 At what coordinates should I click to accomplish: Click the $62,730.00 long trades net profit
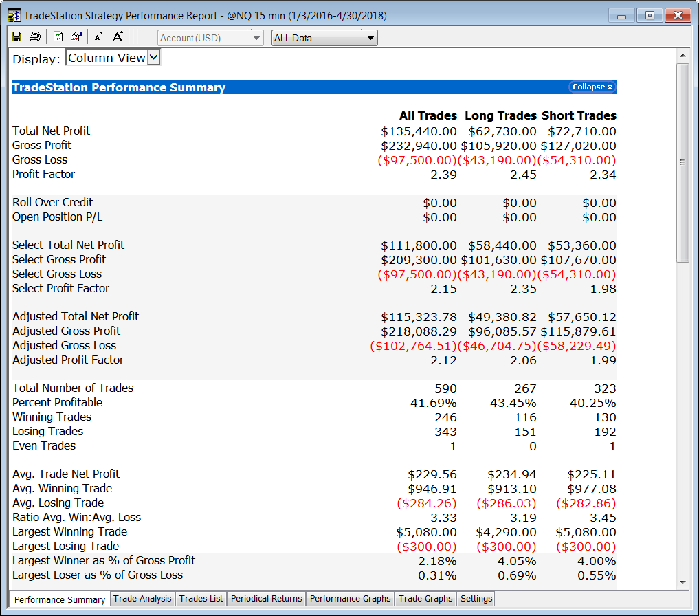[502, 131]
